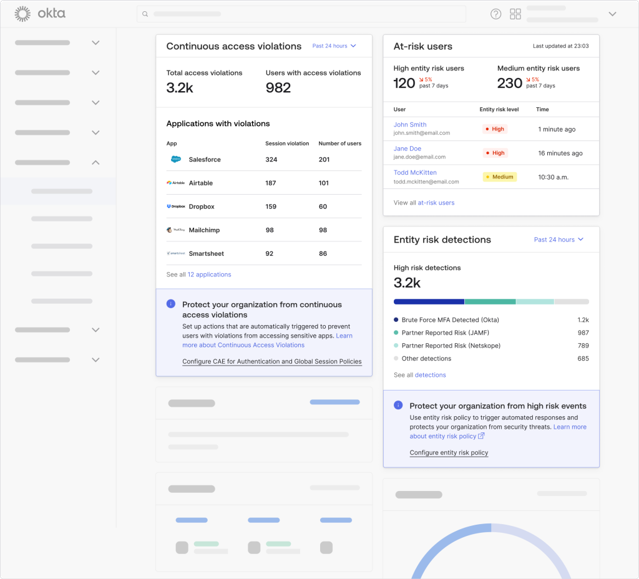Click the Dropbox app icon
Image resolution: width=639 pixels, height=579 pixels.
176,206
